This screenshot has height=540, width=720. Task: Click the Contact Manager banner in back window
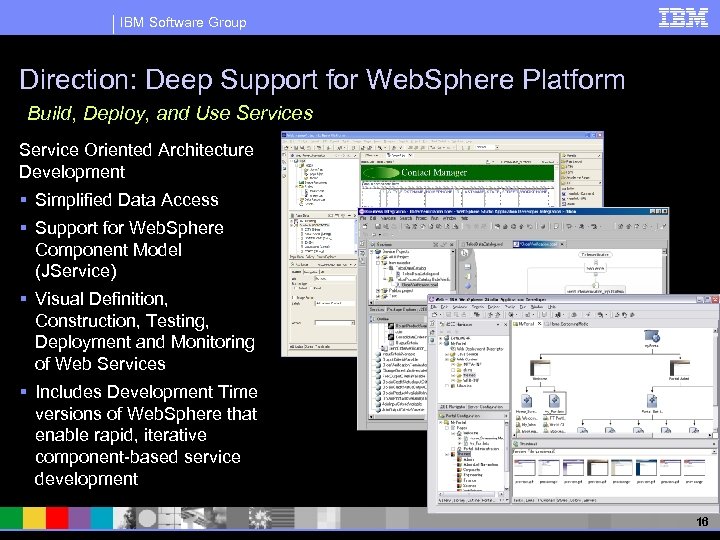click(457, 173)
